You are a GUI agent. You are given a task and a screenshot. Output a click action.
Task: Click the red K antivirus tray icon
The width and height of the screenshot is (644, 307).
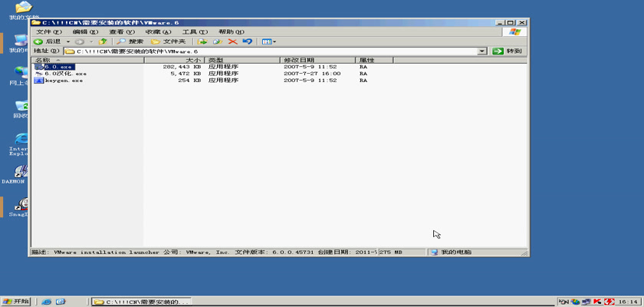tap(597, 302)
